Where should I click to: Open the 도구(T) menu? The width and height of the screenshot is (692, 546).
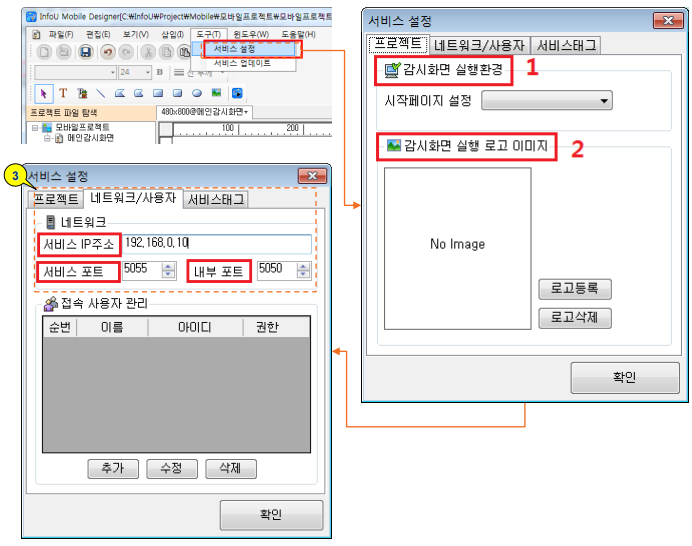point(209,34)
